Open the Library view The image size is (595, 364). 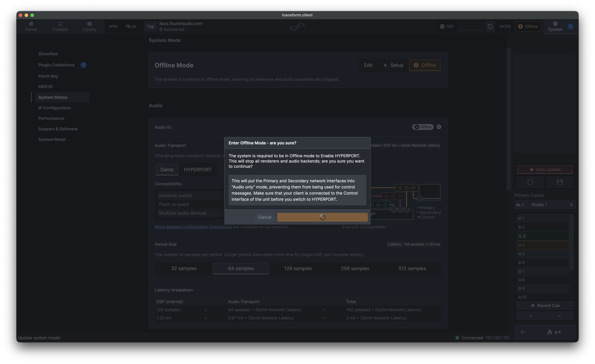click(x=89, y=26)
